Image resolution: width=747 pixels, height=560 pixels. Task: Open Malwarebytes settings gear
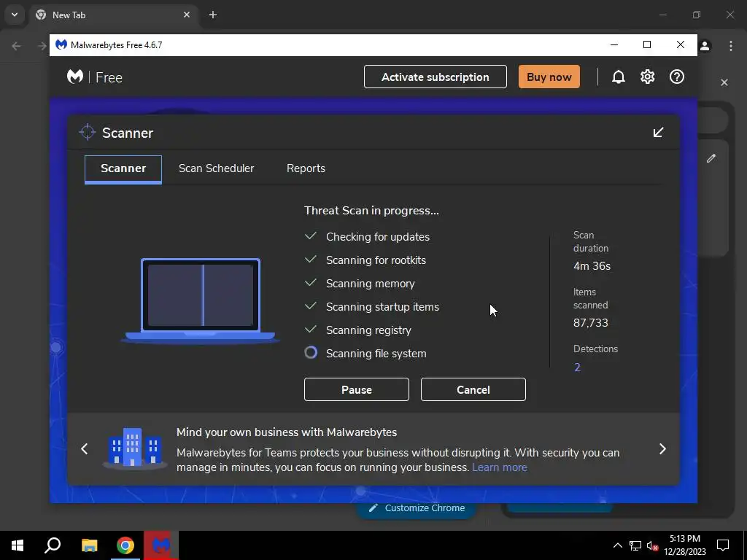click(648, 77)
